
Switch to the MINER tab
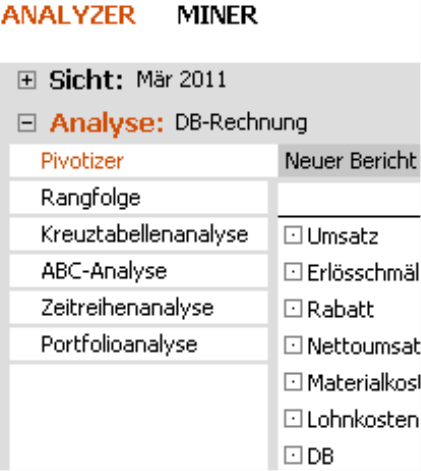pyautogui.click(x=217, y=15)
